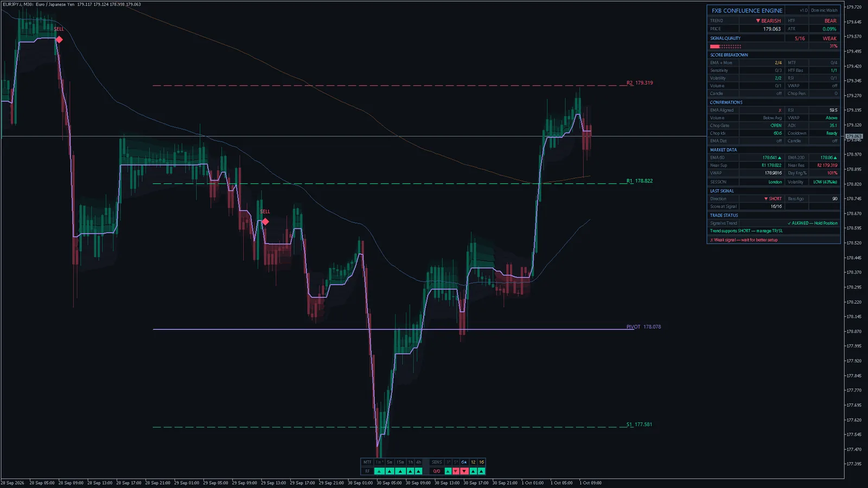Viewport: 868px width, 488px height.
Task: Click the FXB CONFLUENCE ENGINE panel title
Action: [747, 10]
